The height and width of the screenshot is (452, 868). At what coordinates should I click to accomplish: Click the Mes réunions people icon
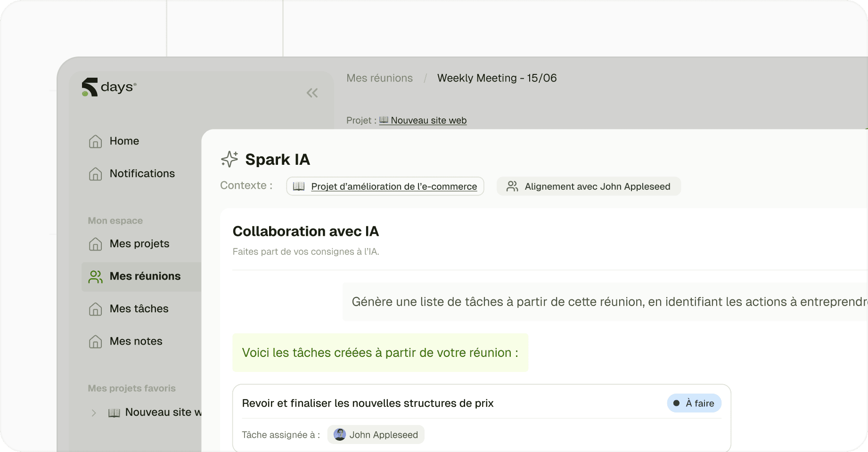coord(95,276)
